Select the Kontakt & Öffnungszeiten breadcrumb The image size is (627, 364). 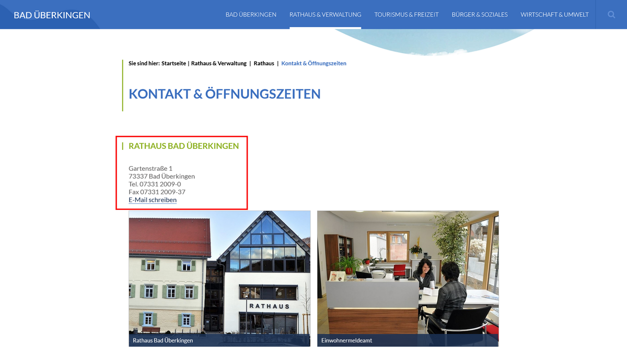[313, 63]
